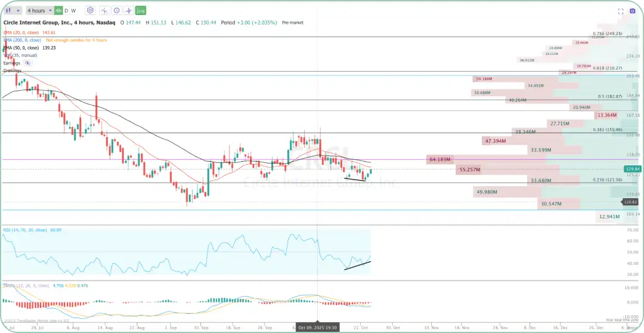The image size is (644, 333).
Task: Select the black trend line on RSI panel
Action: [x=357, y=266]
